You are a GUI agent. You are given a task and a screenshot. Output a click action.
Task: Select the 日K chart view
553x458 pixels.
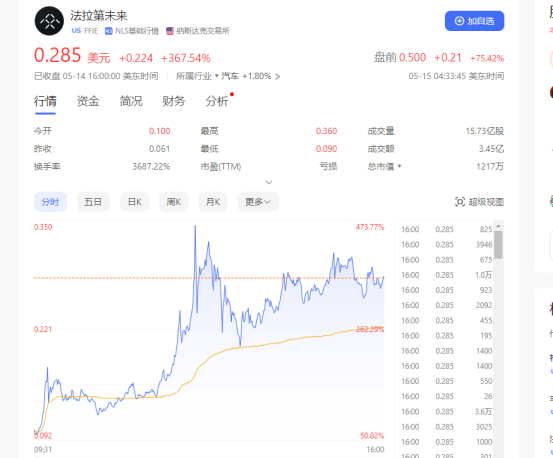tap(134, 202)
